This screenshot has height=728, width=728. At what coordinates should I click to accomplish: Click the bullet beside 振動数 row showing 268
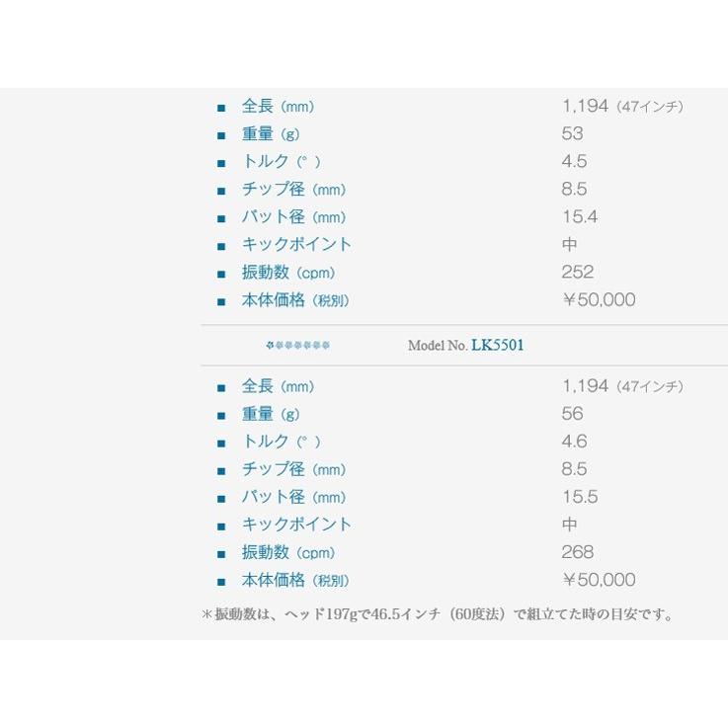coord(221,554)
